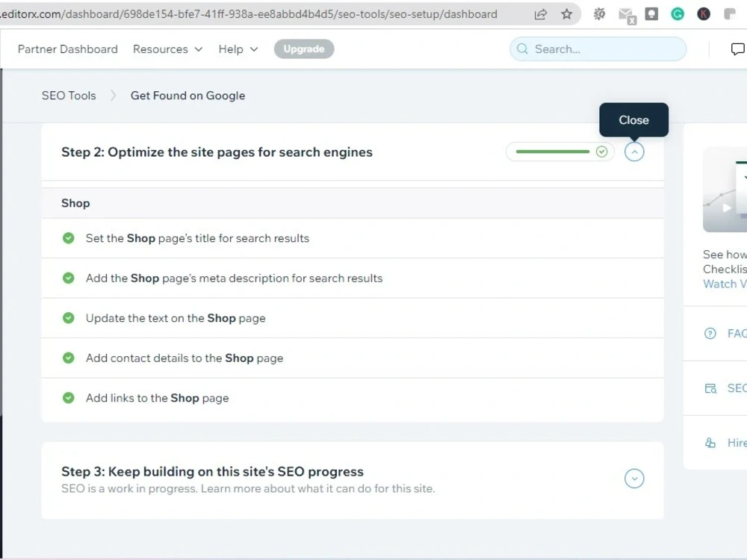Click the FAQ question mark icon
747x560 pixels.
[x=710, y=333]
